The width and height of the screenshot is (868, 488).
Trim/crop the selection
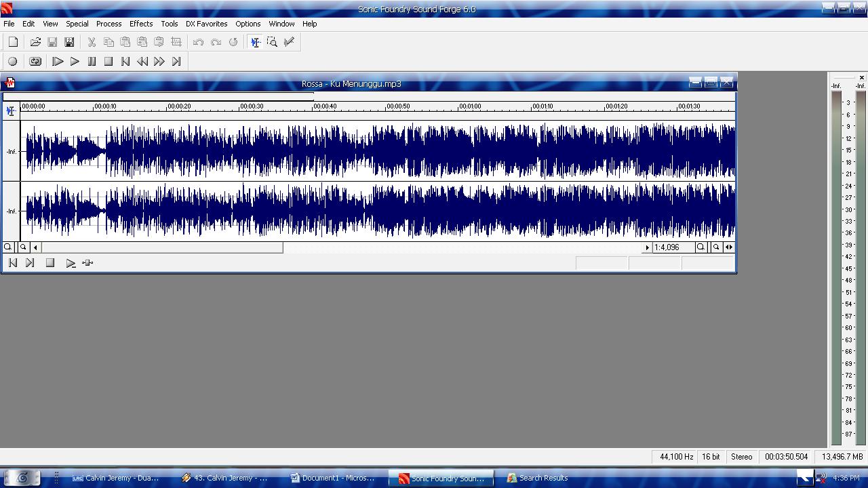pyautogui.click(x=176, y=42)
